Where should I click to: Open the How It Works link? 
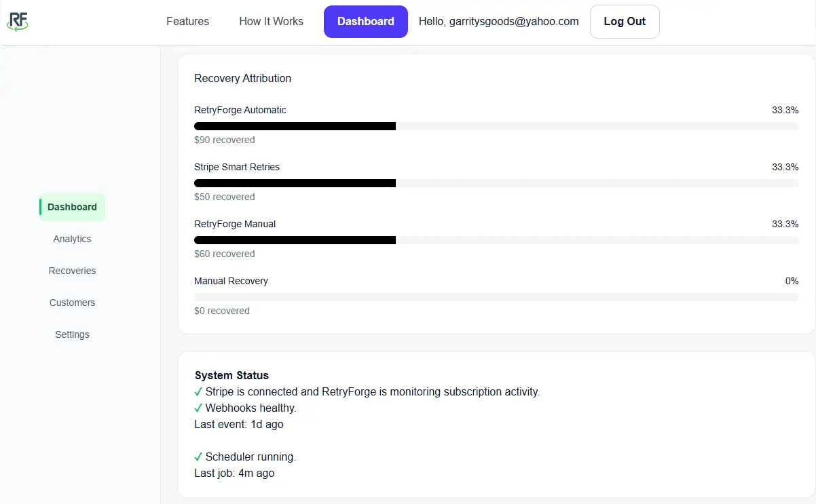[271, 22]
